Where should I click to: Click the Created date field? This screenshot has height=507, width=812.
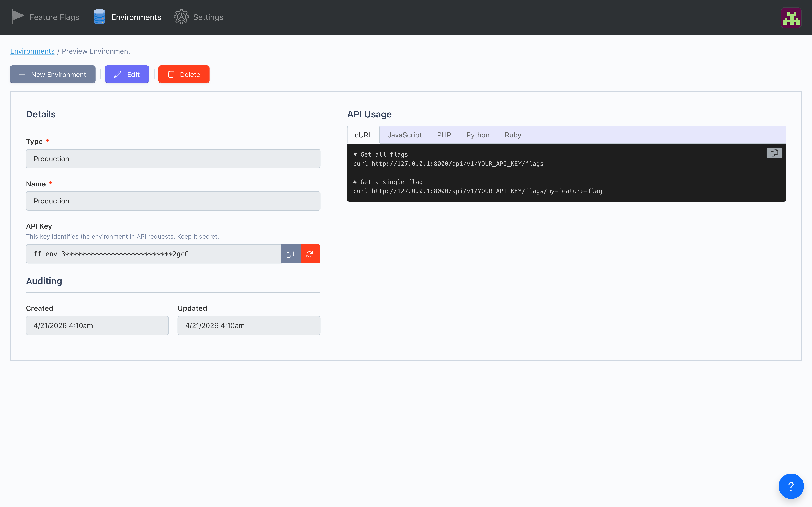point(97,325)
